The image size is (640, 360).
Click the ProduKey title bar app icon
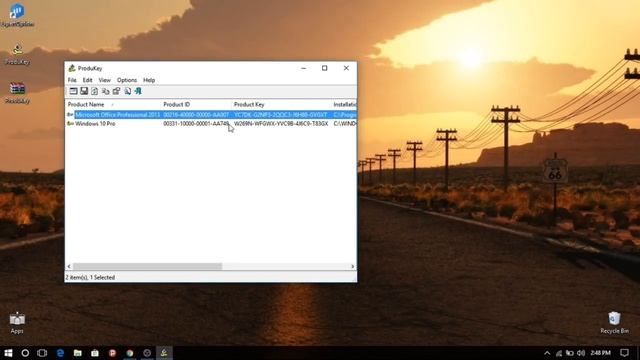(x=72, y=68)
